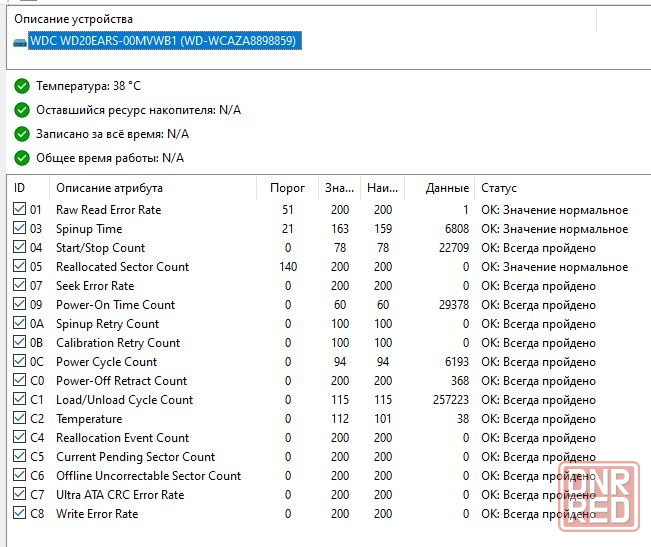Screen dimensions: 651x547
Task: Toggle the C6 Offline Uncorrectable Sector Count checkbox
Action: coord(20,475)
